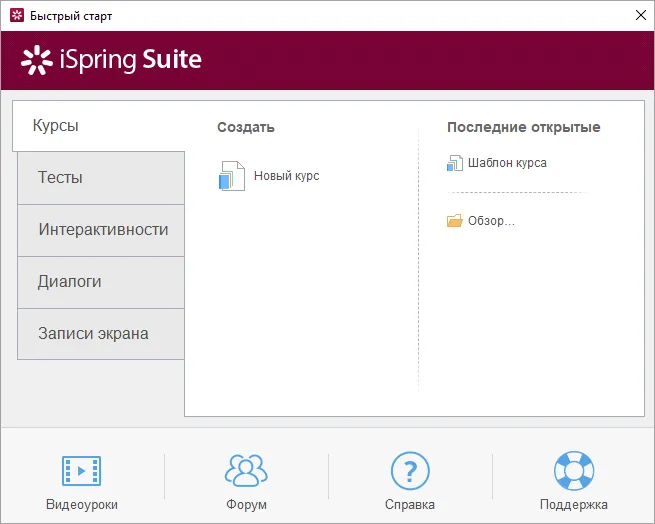Open the Интерактивности tab
The image size is (655, 524).
tap(101, 230)
